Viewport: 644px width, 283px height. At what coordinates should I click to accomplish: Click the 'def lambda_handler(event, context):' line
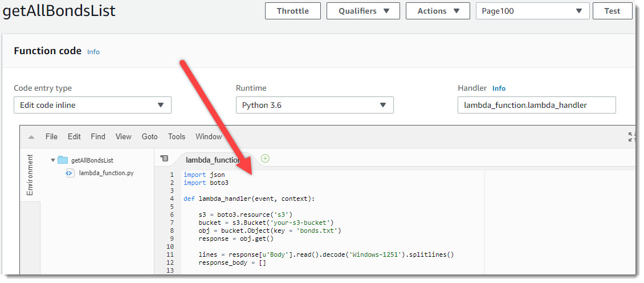[x=249, y=199]
